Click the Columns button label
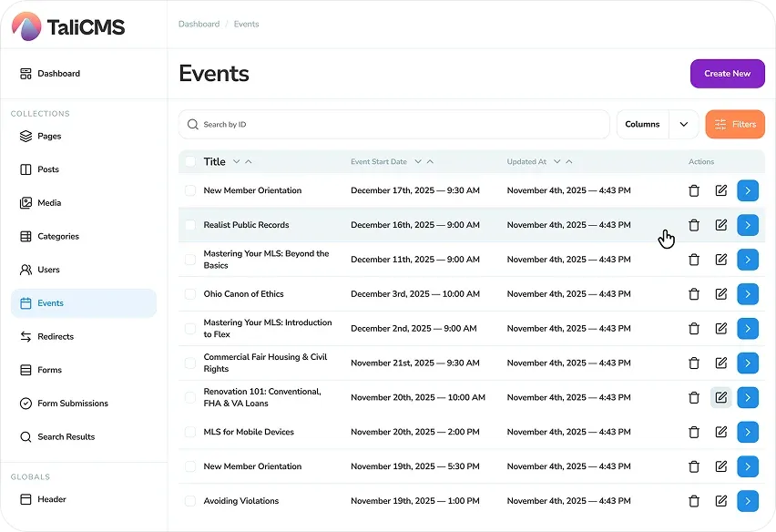The height and width of the screenshot is (532, 776). 642,124
